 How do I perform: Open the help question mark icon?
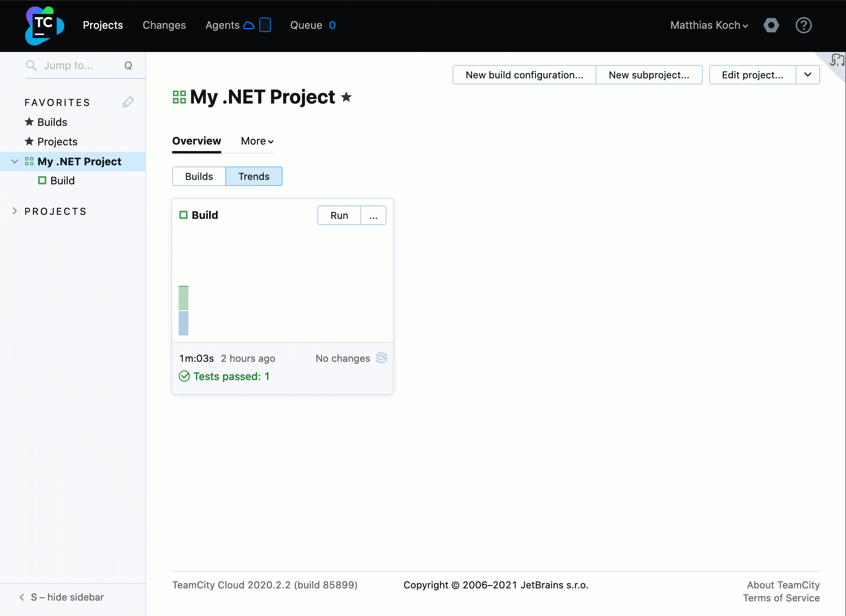point(803,26)
